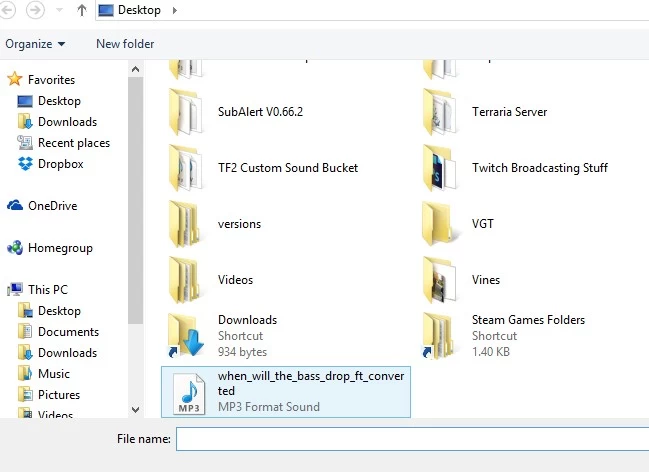The image size is (649, 472).
Task: Click the Homegroup spheres icon
Action: 15,248
